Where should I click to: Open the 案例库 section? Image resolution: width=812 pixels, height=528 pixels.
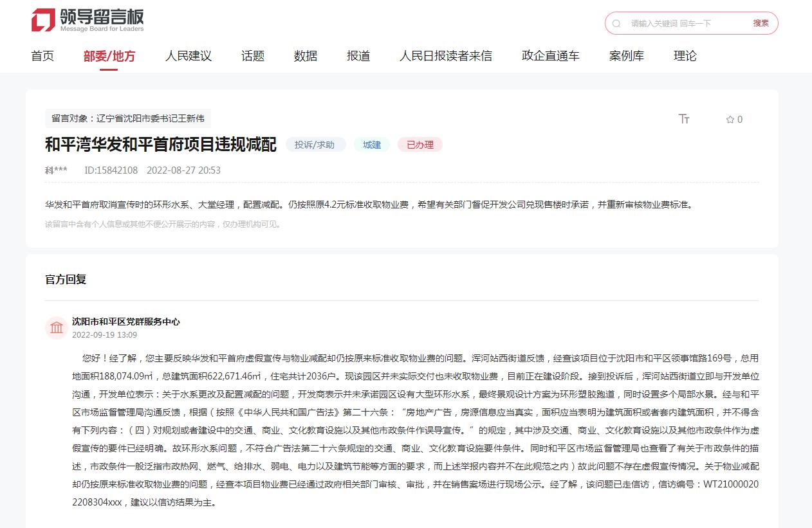(x=625, y=56)
